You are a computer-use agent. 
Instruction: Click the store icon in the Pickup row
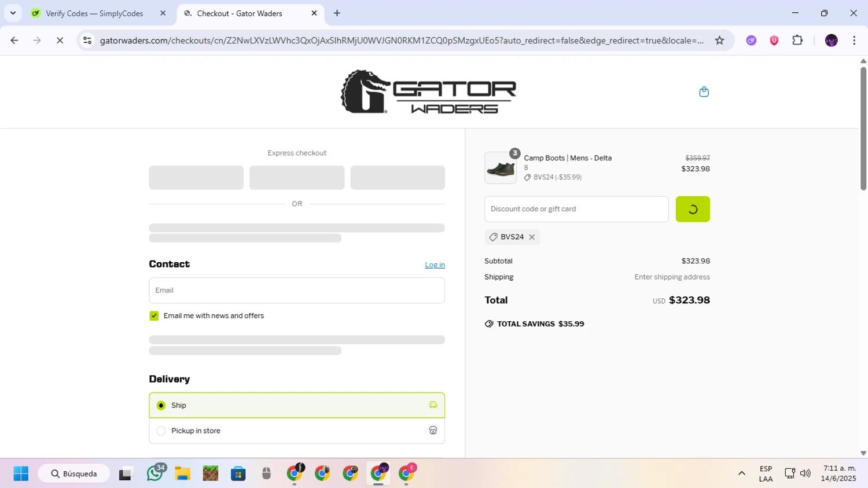click(x=433, y=430)
